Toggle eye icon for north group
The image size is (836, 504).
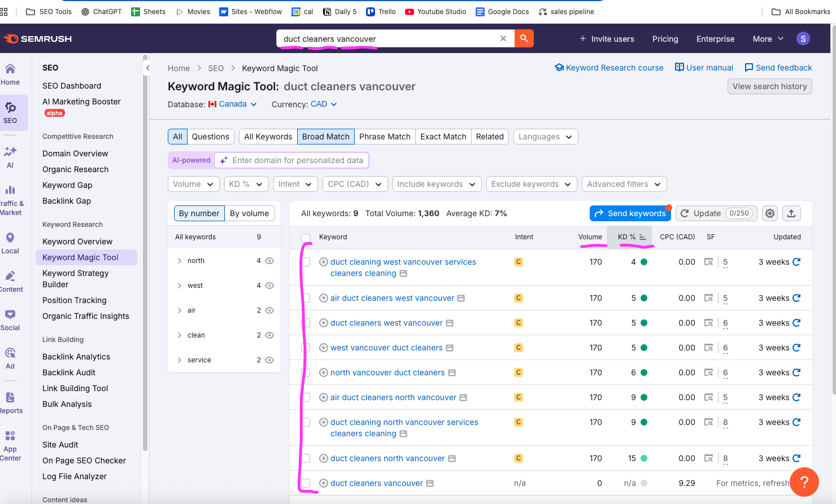(269, 261)
